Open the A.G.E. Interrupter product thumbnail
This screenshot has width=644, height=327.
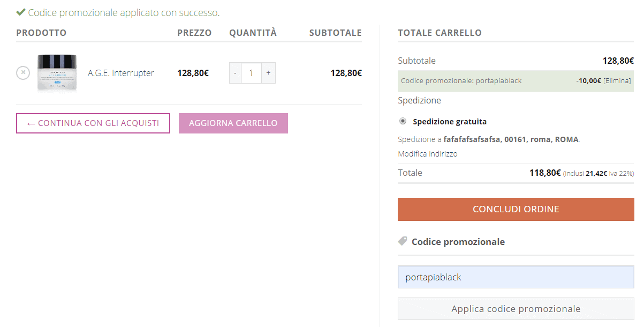click(x=57, y=73)
